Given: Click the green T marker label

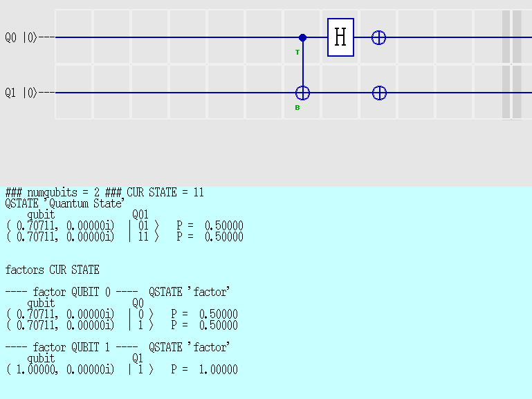Looking at the screenshot, I should pyautogui.click(x=297, y=52).
